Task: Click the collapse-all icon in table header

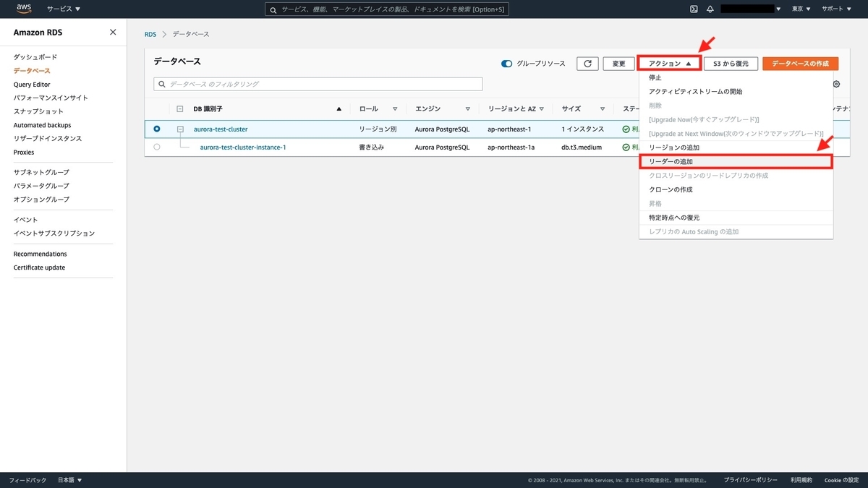Action: click(180, 108)
